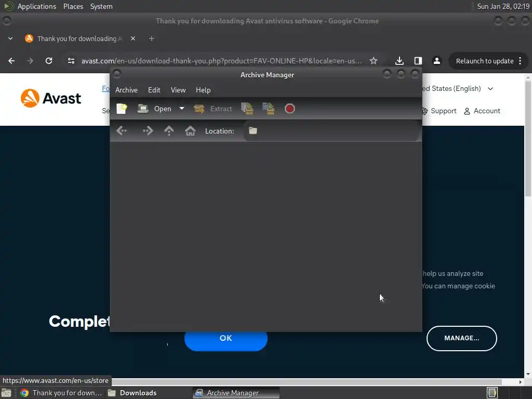Go up one level in Archive Manager
This screenshot has height=399, width=532.
coord(169,130)
